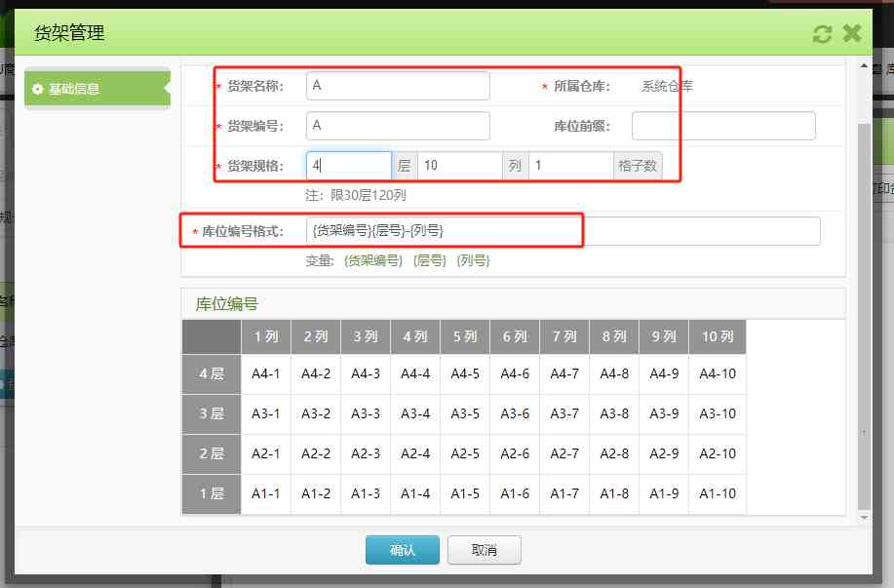Select cell A4-1 in 库位编号 table
Viewport: 894px width, 588px height.
tap(265, 373)
